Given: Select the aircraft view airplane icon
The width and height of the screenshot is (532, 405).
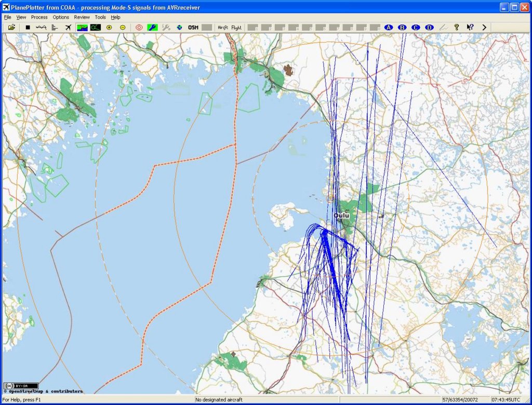Looking at the screenshot, I should [x=68, y=28].
